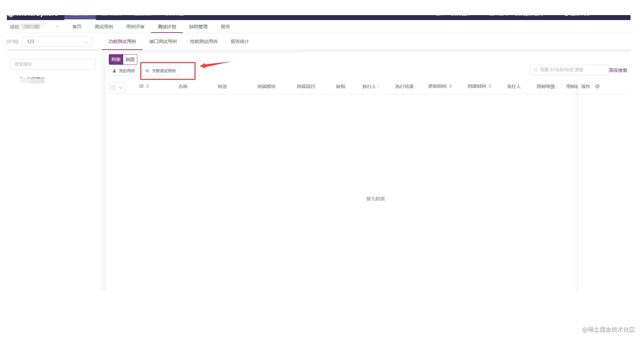Click the 暂无数据 empty table message
Viewport: 644px width, 342px height.
[x=376, y=199]
